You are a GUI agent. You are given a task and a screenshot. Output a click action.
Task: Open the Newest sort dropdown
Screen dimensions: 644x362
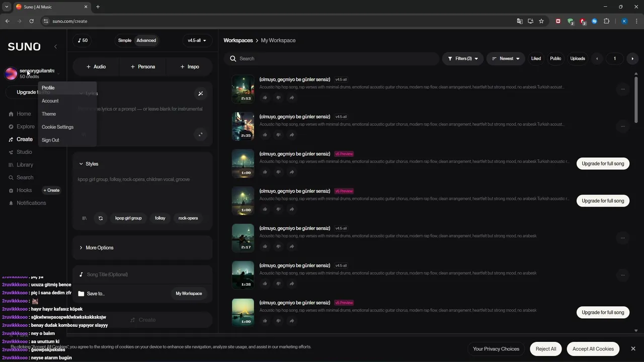pos(506,59)
